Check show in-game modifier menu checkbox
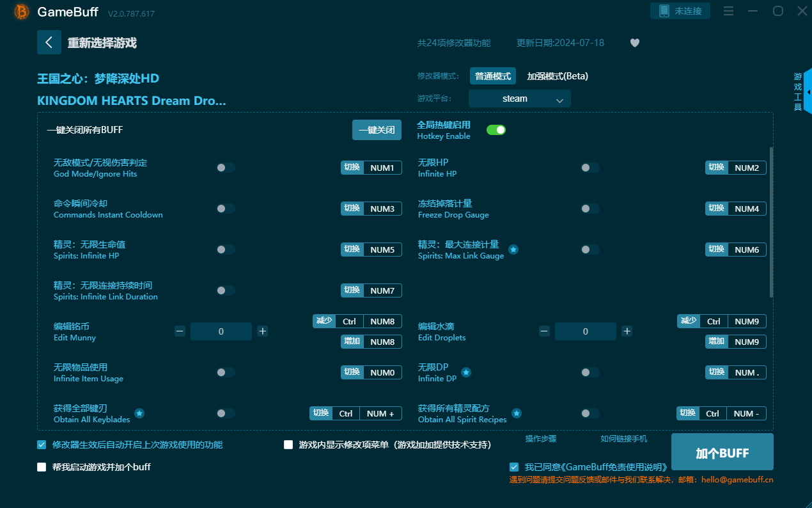Viewport: 812px width, 508px height. click(x=288, y=445)
